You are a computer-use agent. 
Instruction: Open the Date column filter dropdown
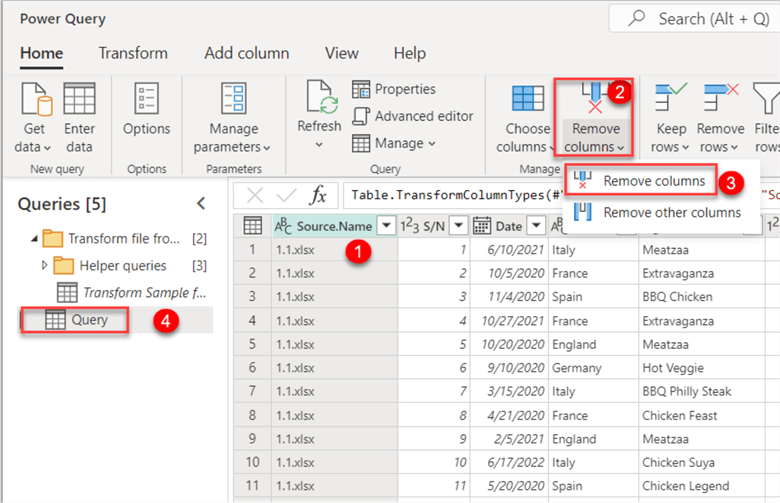pos(536,226)
